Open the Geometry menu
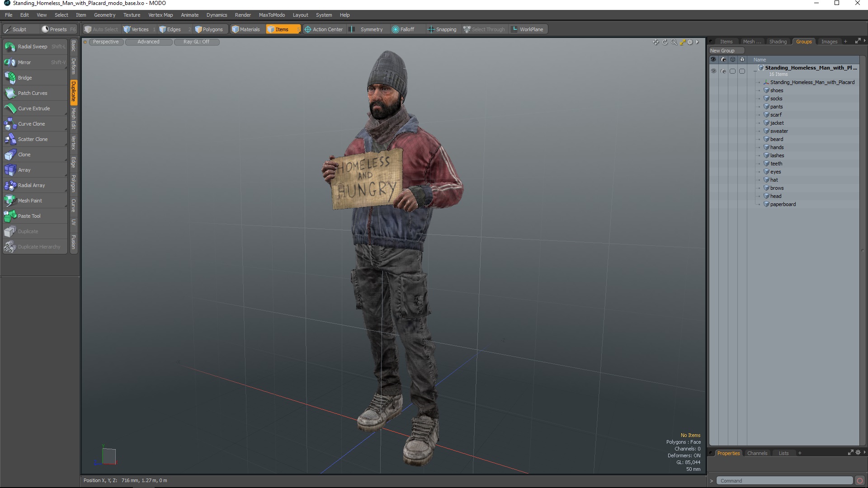Viewport: 868px width, 488px height. click(x=104, y=15)
